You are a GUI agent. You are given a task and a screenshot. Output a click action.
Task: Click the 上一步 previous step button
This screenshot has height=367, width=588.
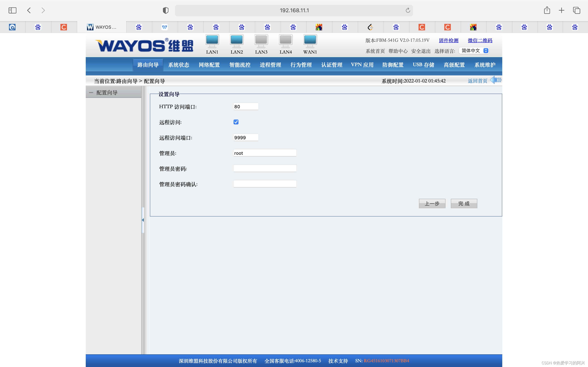[432, 204]
